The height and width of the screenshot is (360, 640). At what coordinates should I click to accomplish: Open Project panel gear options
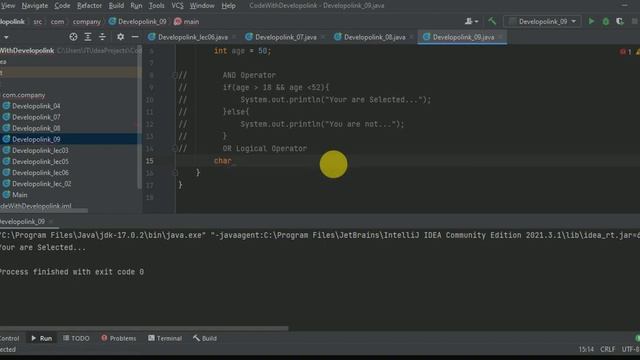click(120, 37)
